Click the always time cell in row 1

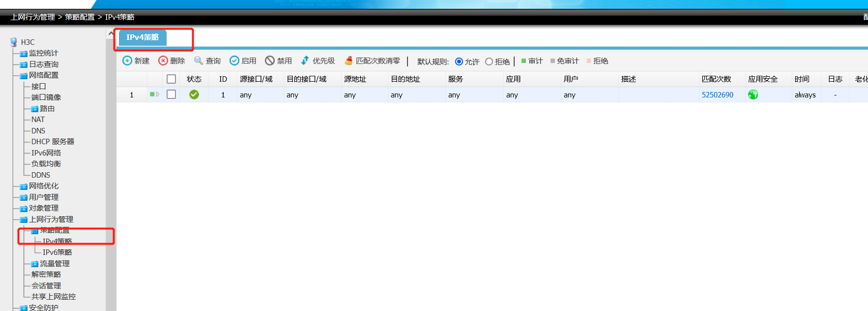click(x=805, y=95)
